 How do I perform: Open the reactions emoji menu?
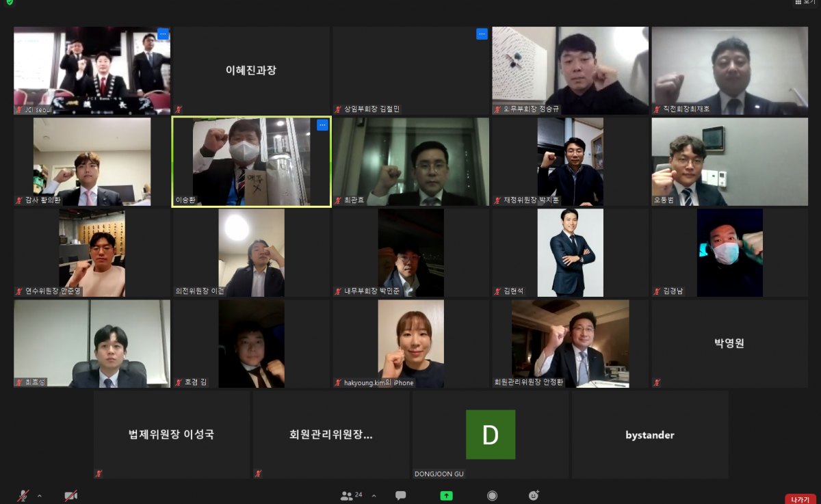(534, 496)
